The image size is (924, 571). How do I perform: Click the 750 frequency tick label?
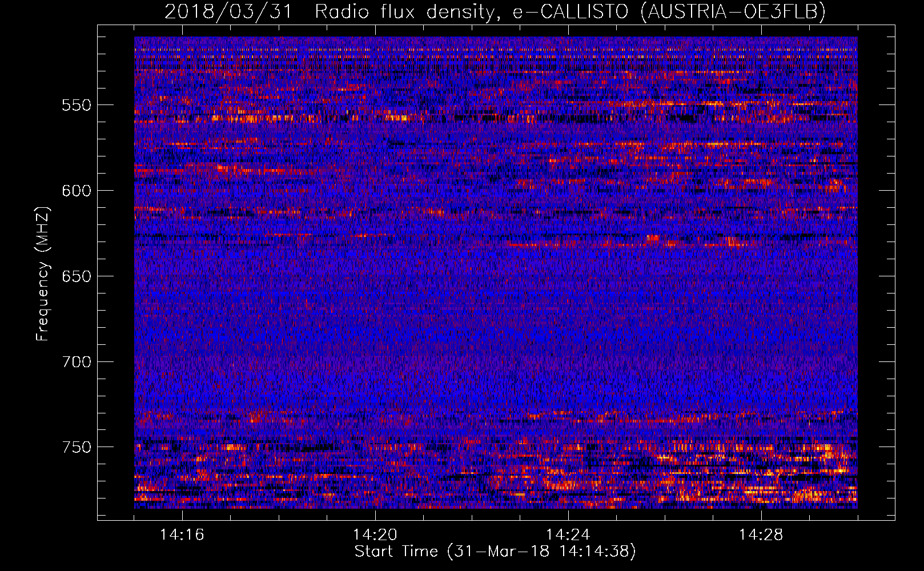coord(77,447)
